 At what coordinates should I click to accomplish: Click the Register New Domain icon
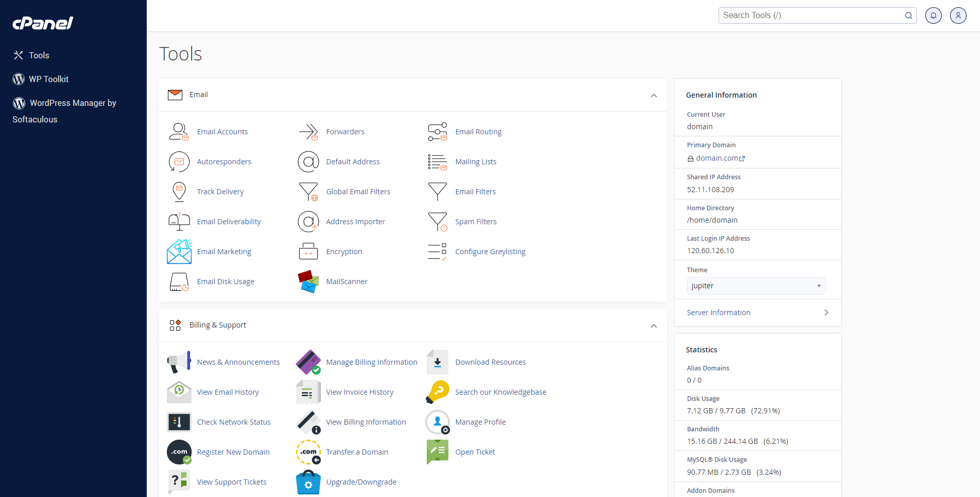179,452
